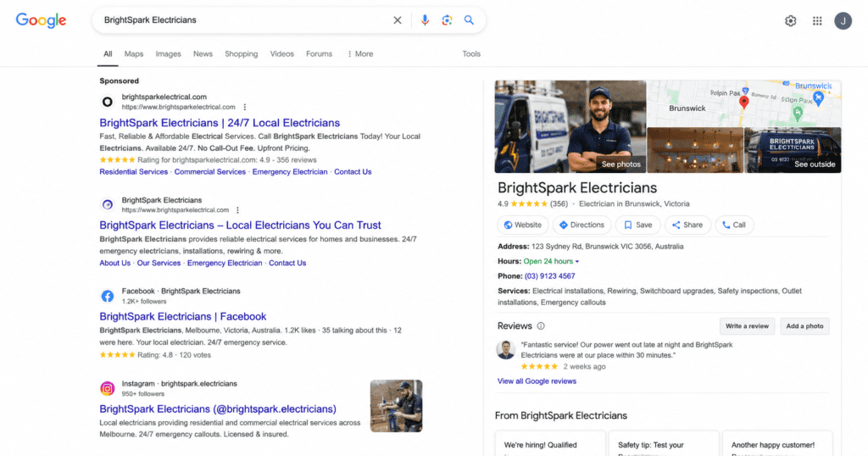
Task: Open the We're hiring! Qualified post card
Action: [x=549, y=444]
